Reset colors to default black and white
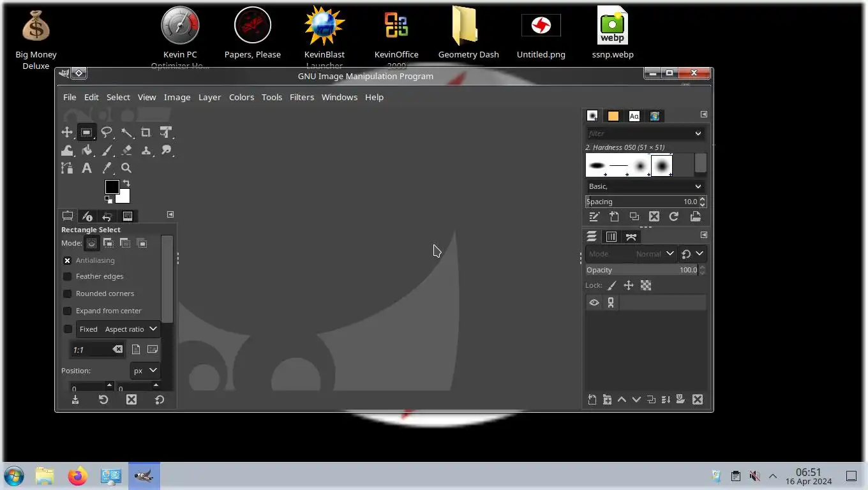Image resolution: width=868 pixels, height=490 pixels. [x=108, y=200]
